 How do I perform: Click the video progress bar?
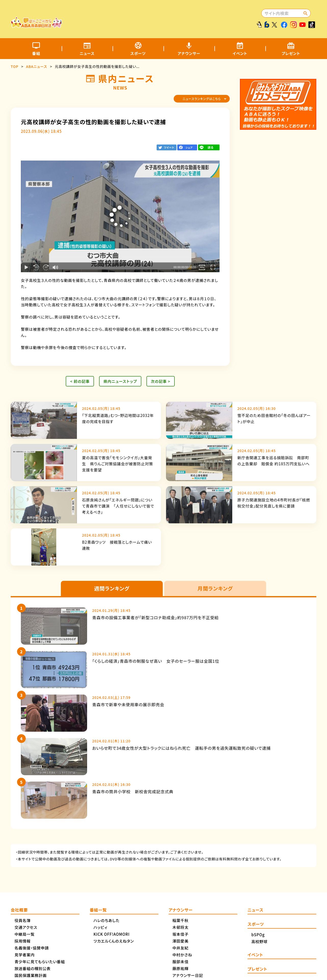[x=120, y=263]
